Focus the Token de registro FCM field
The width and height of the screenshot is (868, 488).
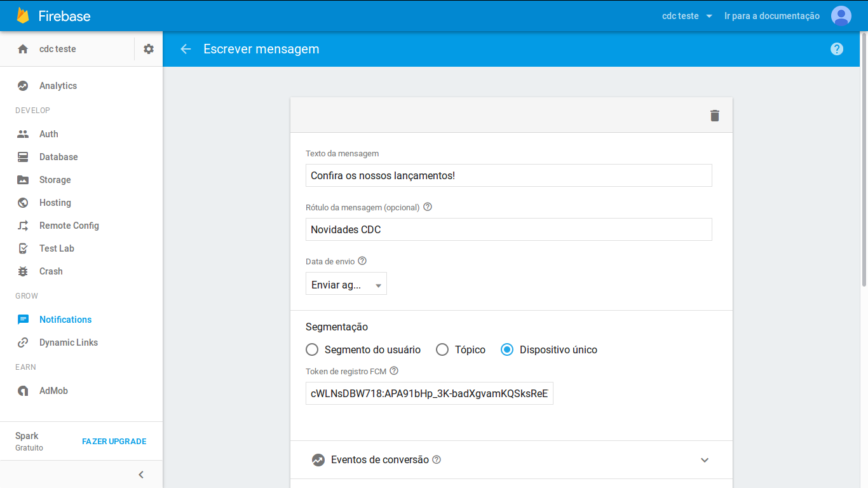(430, 393)
